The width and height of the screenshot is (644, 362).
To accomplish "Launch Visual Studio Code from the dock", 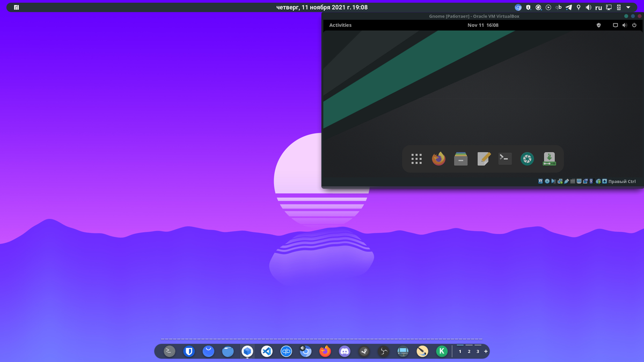I will pos(267,351).
